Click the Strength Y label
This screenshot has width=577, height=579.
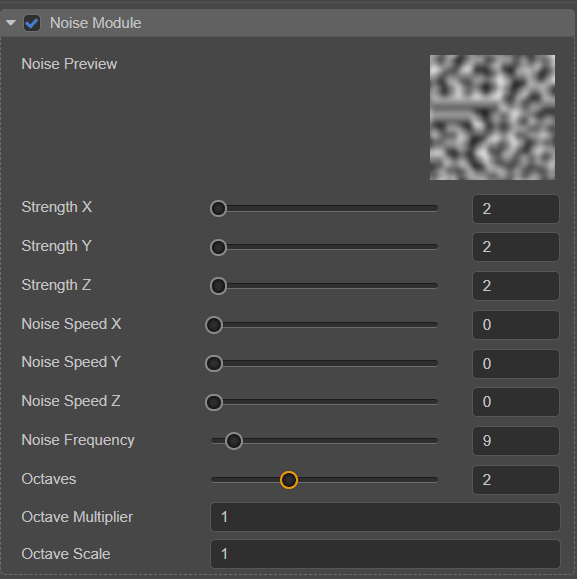56,246
